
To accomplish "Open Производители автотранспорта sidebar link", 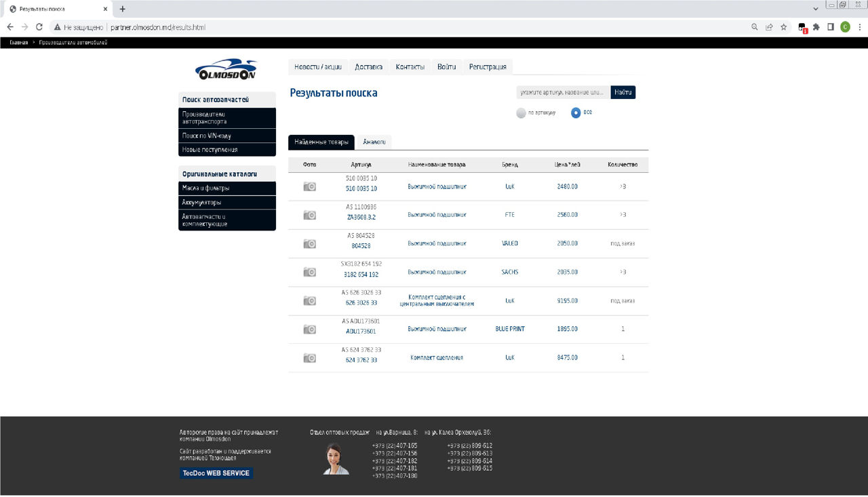I will click(227, 118).
